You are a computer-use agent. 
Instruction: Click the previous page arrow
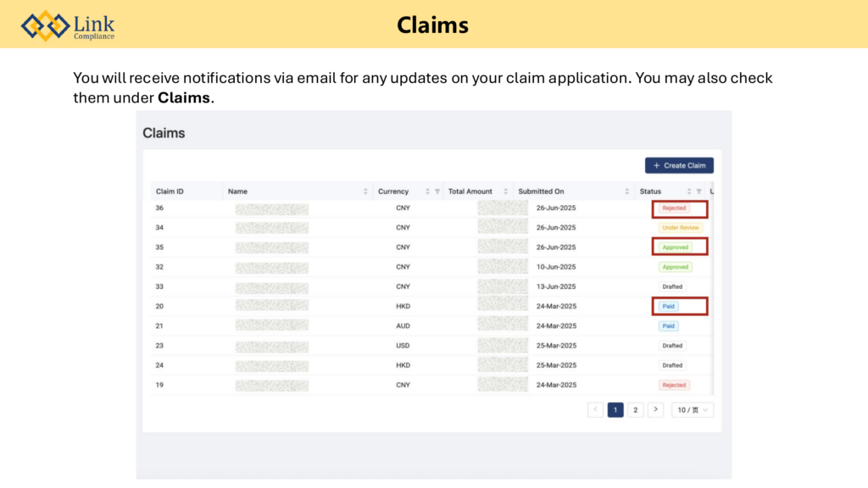(595, 410)
